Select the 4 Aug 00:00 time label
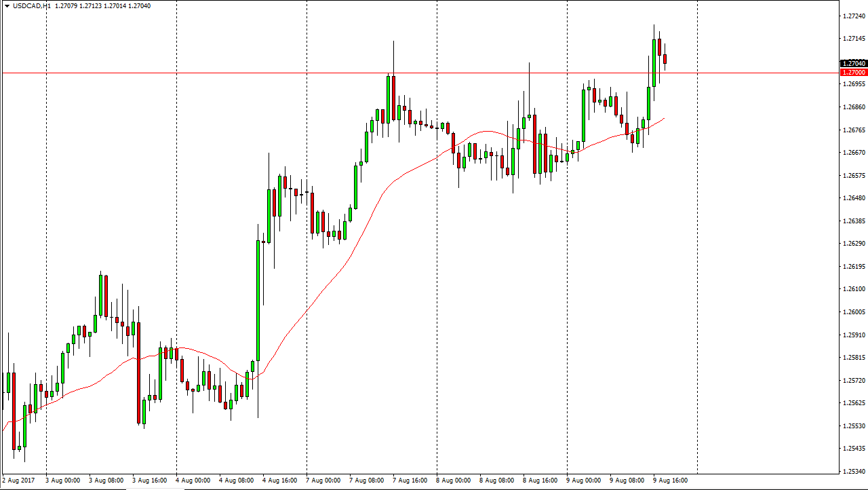The height and width of the screenshot is (490, 868). (x=193, y=480)
